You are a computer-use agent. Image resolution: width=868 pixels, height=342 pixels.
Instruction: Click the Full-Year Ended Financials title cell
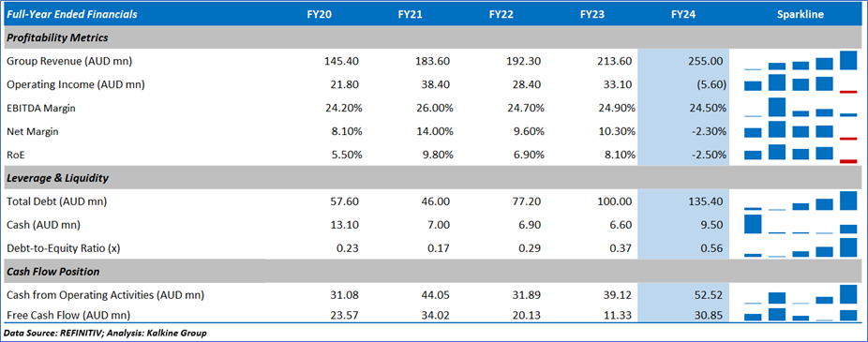[72, 15]
